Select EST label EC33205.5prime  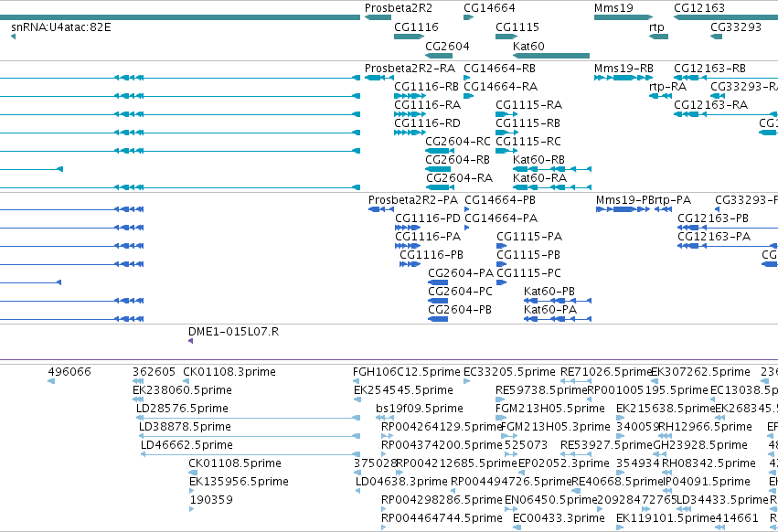pos(509,372)
